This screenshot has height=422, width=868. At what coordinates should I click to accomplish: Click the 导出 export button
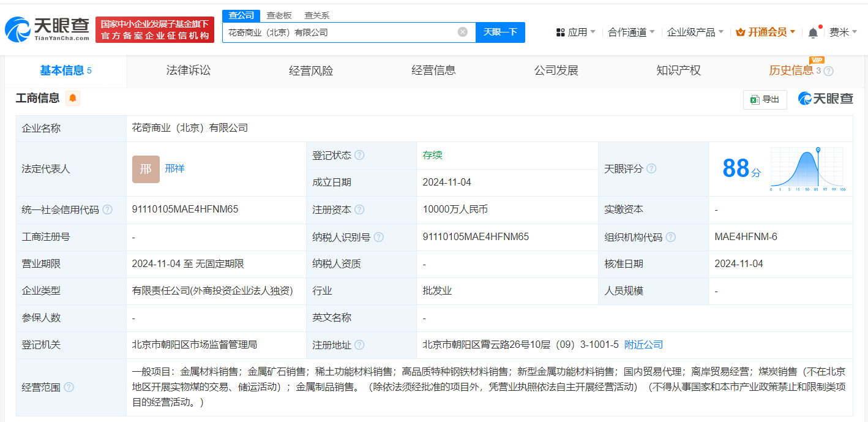point(765,99)
